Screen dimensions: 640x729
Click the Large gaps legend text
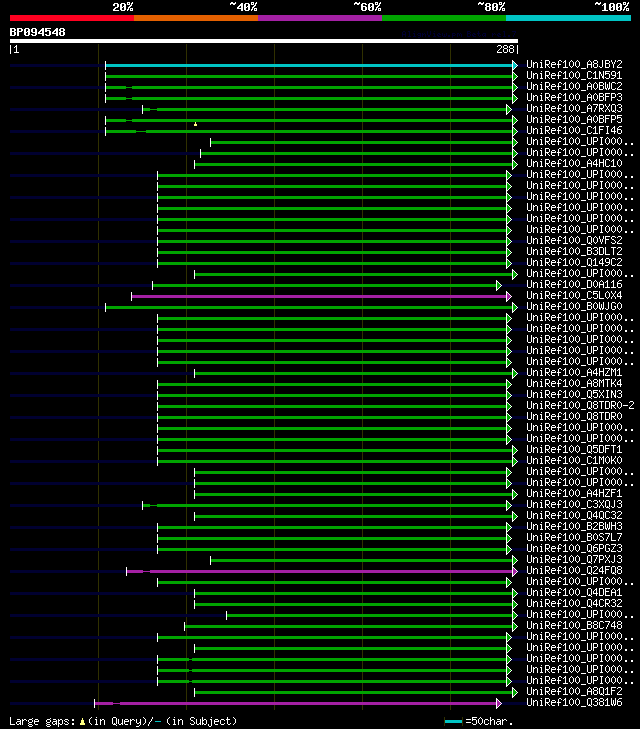(x=123, y=722)
